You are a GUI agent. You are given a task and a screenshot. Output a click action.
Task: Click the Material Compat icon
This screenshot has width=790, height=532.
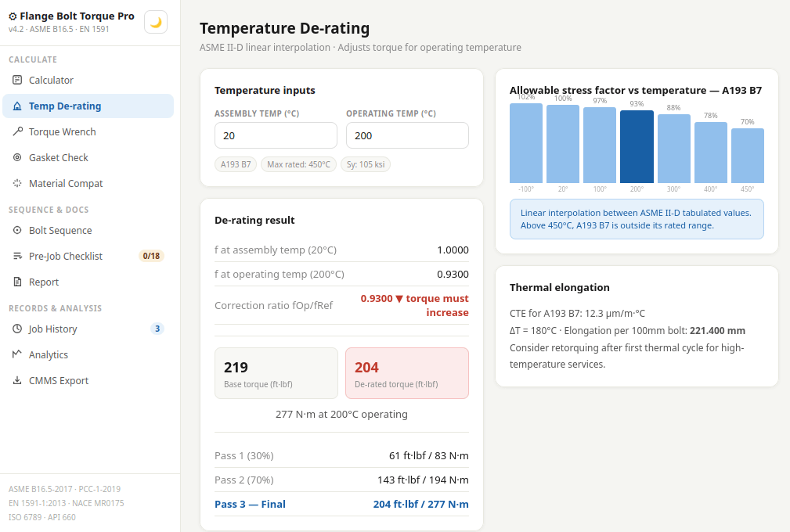(18, 183)
